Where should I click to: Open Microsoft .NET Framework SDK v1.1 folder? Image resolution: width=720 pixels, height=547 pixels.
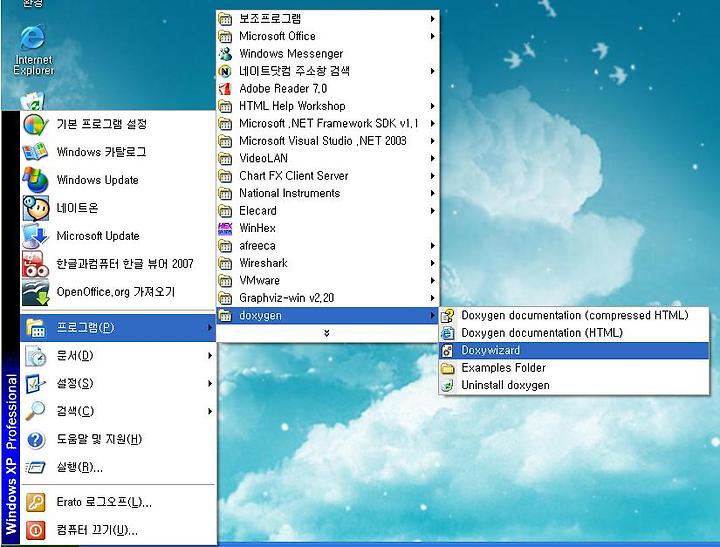(327, 124)
